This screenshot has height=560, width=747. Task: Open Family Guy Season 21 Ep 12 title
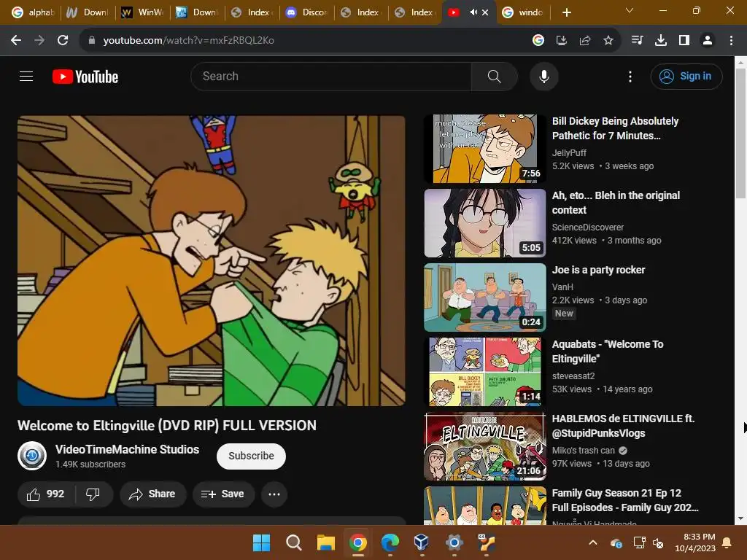pos(625,500)
